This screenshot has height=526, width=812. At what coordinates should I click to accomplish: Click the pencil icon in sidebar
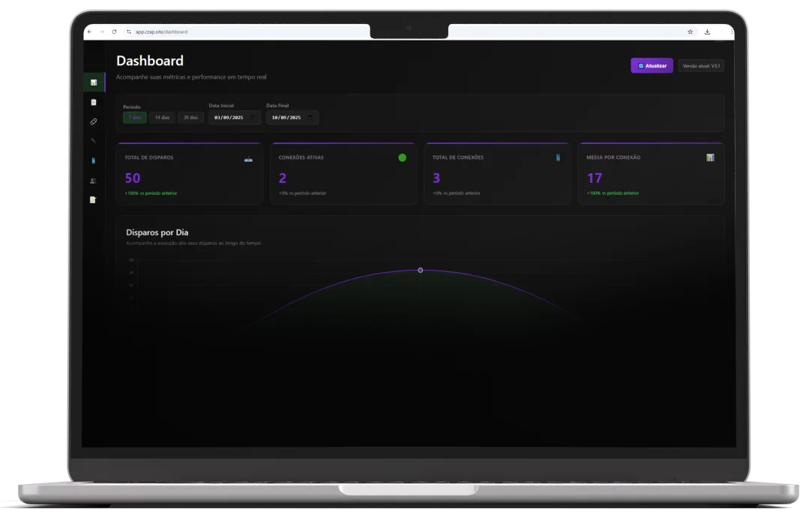click(x=93, y=141)
